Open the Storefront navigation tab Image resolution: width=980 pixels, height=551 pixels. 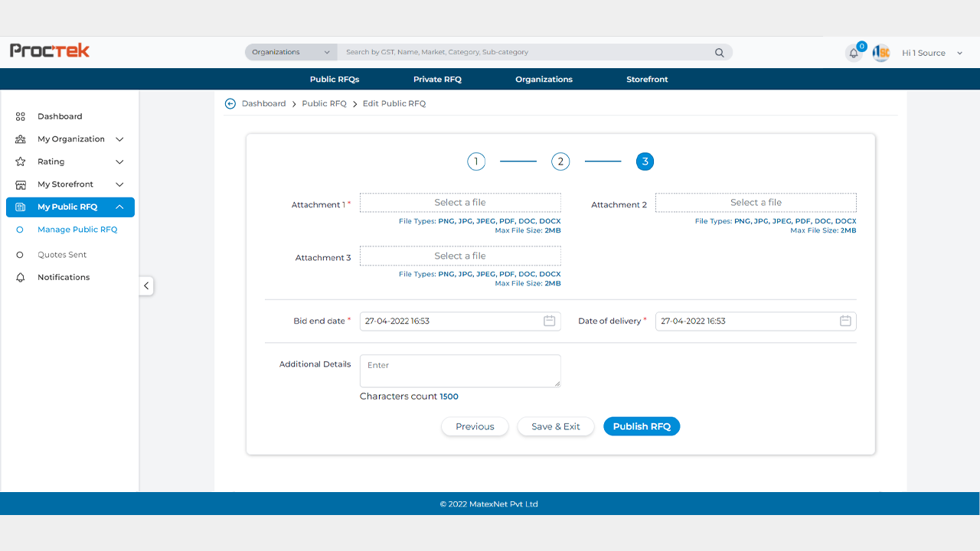tap(647, 80)
